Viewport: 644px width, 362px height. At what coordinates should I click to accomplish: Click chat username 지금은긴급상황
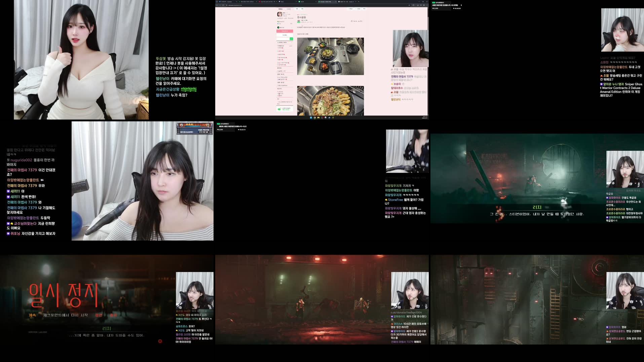[x=167, y=89]
